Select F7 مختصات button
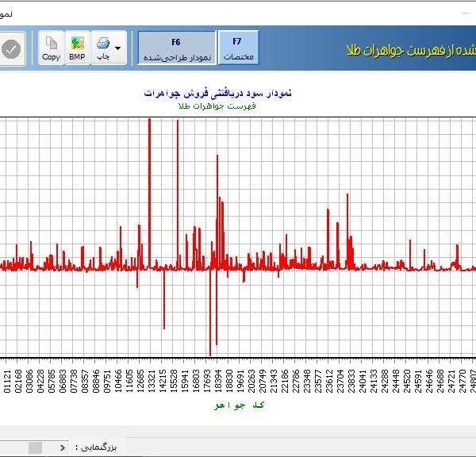476x457 pixels. pos(238,48)
